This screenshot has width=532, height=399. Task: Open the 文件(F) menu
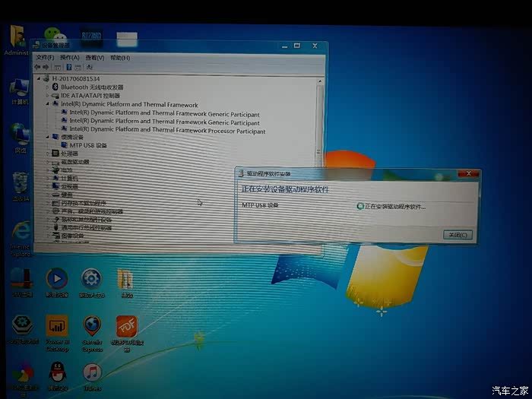tap(45, 58)
